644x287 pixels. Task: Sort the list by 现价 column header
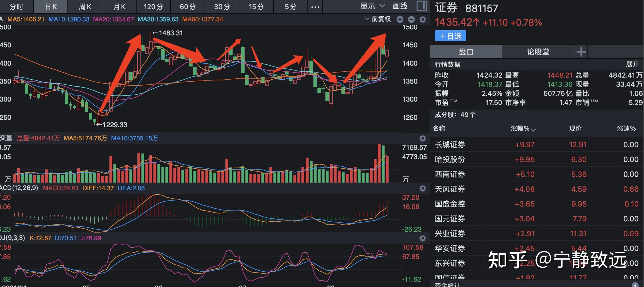point(575,128)
